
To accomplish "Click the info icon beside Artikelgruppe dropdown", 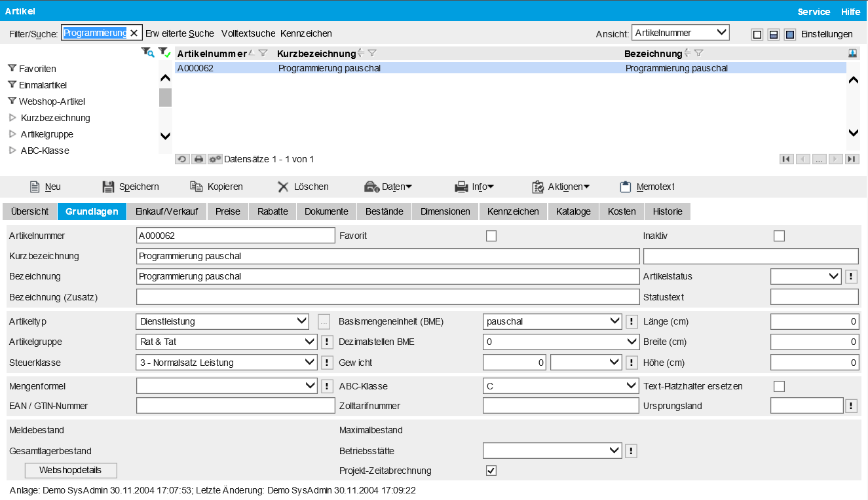I will pyautogui.click(x=328, y=342).
